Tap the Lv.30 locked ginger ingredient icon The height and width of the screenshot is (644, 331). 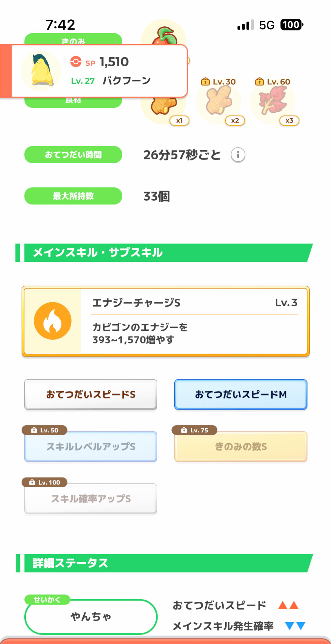tap(218, 101)
